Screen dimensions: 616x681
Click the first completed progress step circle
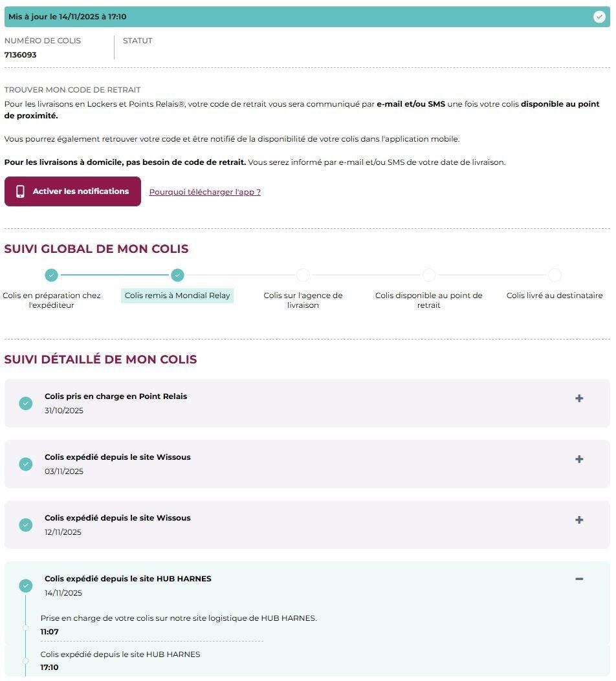[52, 276]
